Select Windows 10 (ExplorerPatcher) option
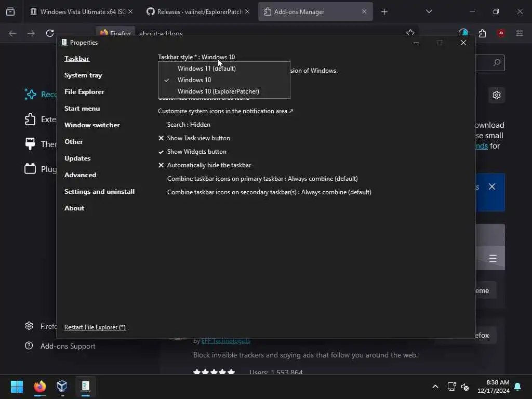Screen dimensions: 532x399 (224, 91)
